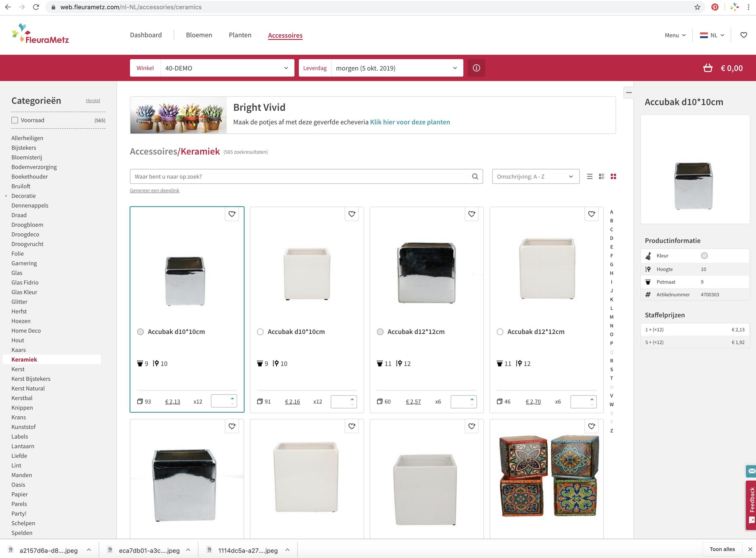Open the Winkel 40-DEMO dropdown
The image size is (756, 558).
[x=227, y=68]
